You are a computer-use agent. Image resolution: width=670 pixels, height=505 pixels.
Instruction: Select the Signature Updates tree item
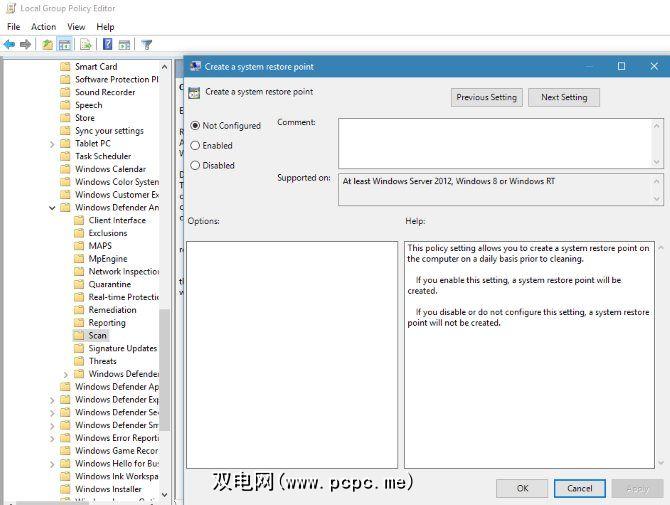(123, 349)
